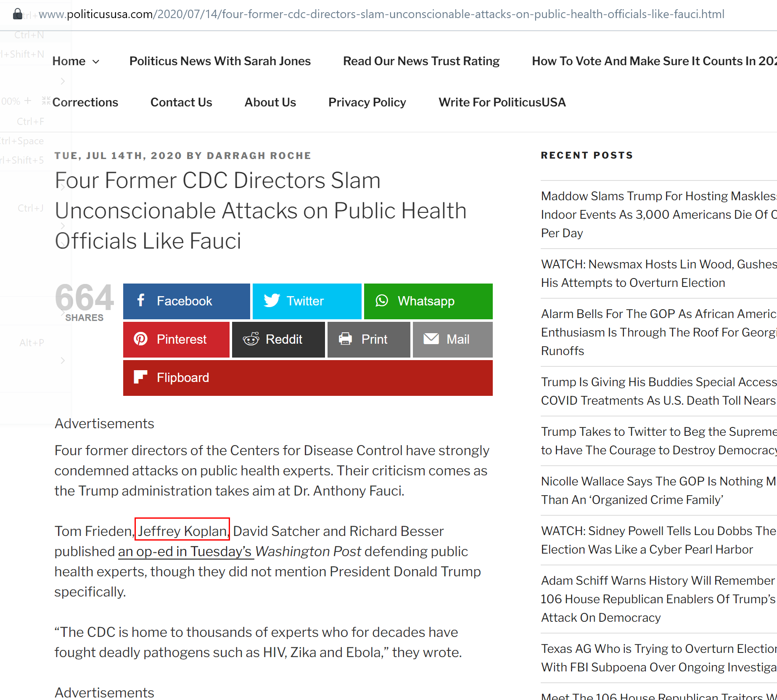Open the Contact Us page

181,103
